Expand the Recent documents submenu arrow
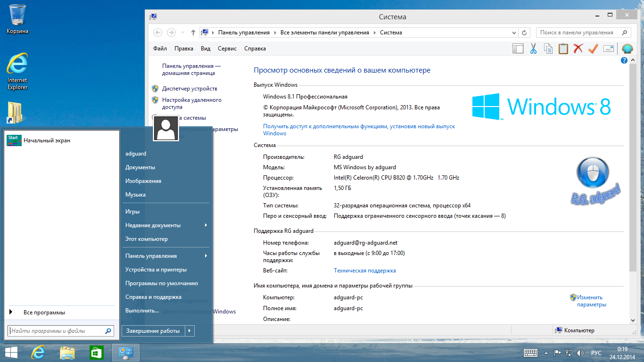644x362 pixels. tap(206, 225)
